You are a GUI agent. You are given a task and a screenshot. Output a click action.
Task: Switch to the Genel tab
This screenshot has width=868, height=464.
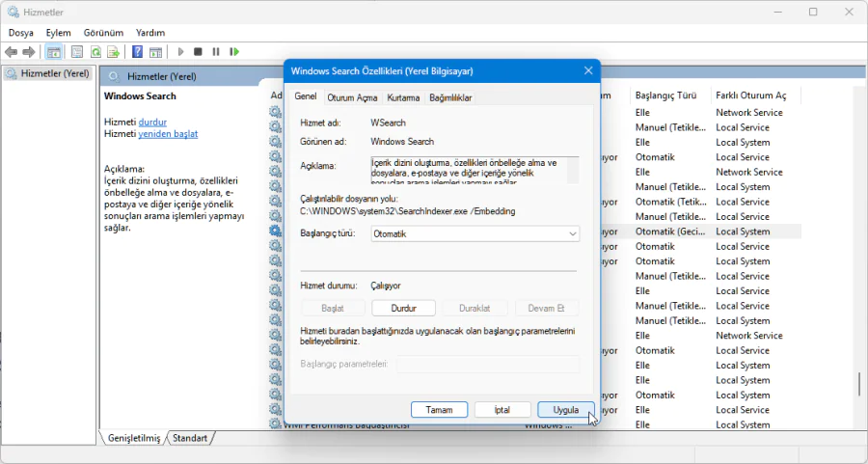pyautogui.click(x=306, y=96)
